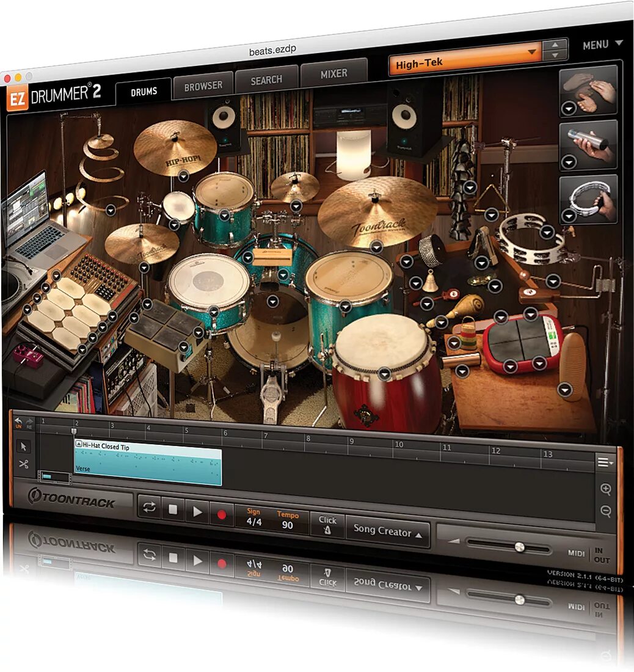Viewport: 634px width, 672px height.
Task: Open the SEARCH tab
Action: click(266, 79)
